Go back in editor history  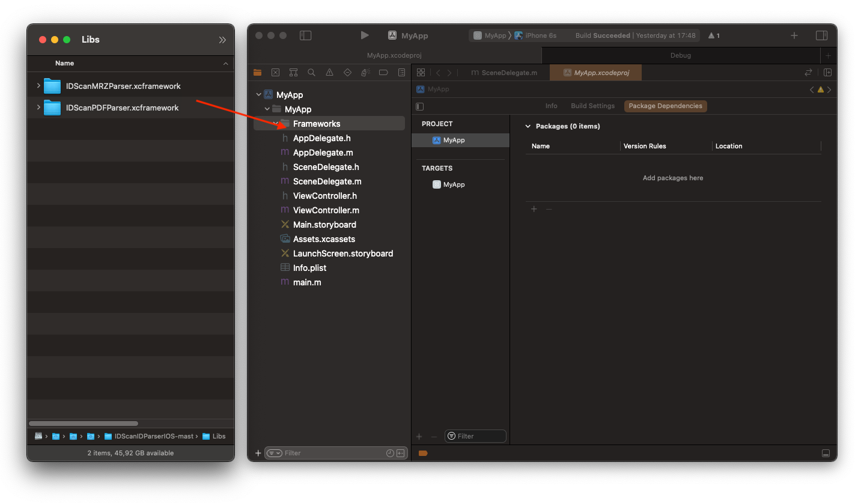click(438, 73)
